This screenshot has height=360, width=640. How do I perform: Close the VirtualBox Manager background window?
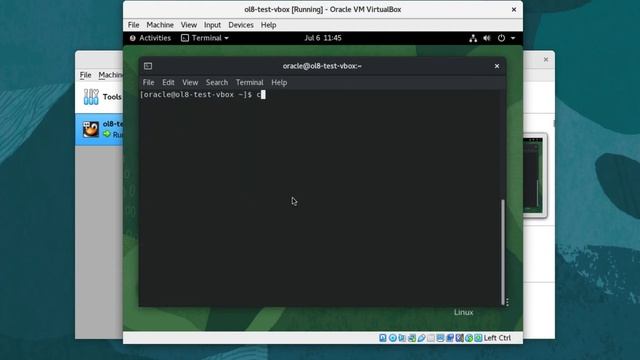[546, 60]
